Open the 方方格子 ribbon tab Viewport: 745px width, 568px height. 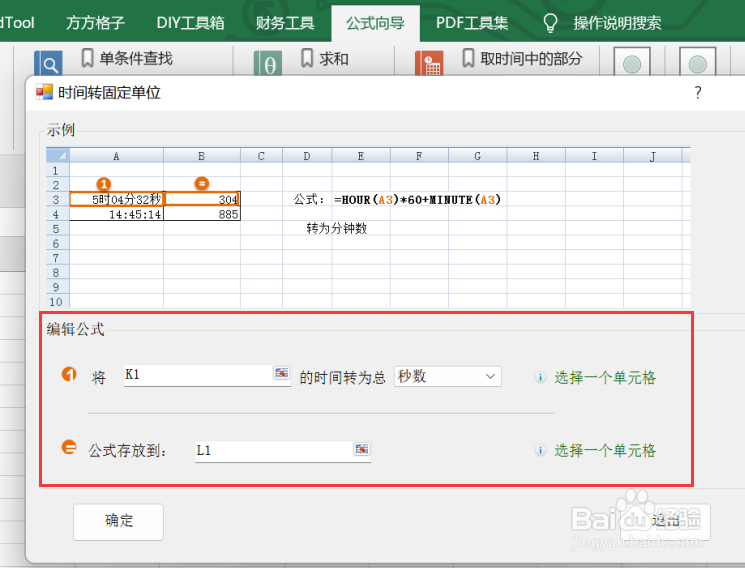pyautogui.click(x=95, y=23)
